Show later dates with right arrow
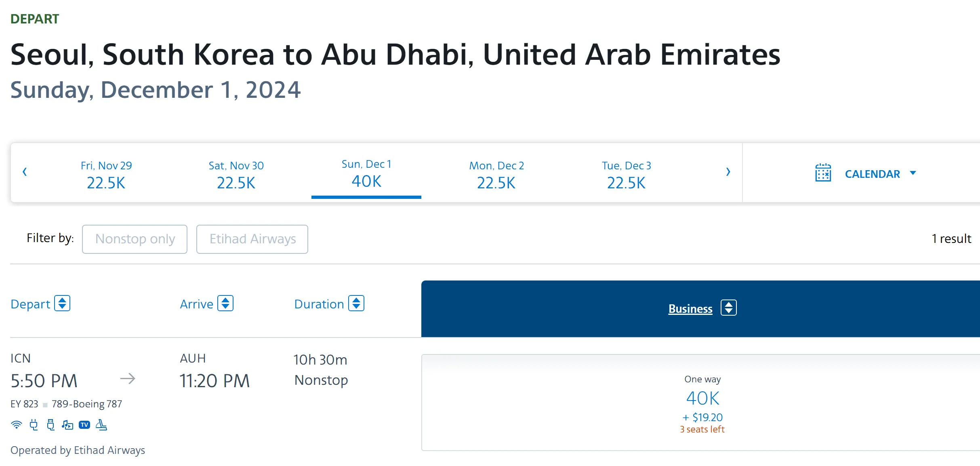The image size is (980, 466). click(x=728, y=172)
